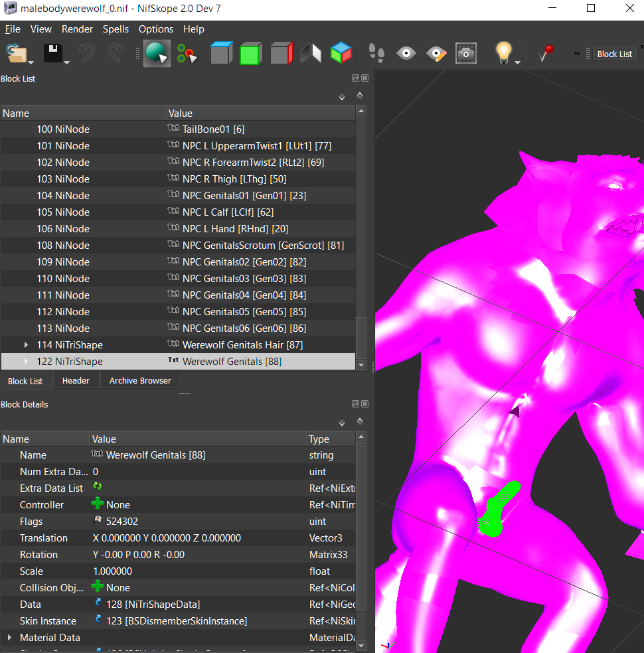Click the Value column header in Block List

click(261, 113)
